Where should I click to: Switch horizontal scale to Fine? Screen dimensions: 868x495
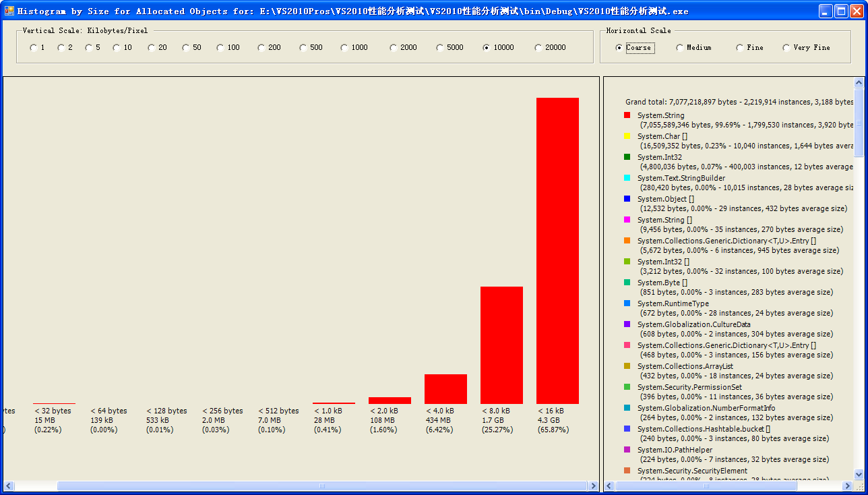click(750, 48)
